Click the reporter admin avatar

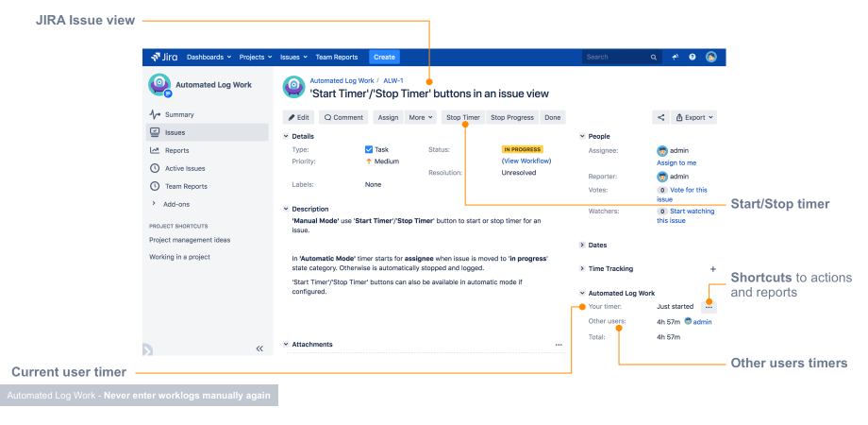point(662,177)
